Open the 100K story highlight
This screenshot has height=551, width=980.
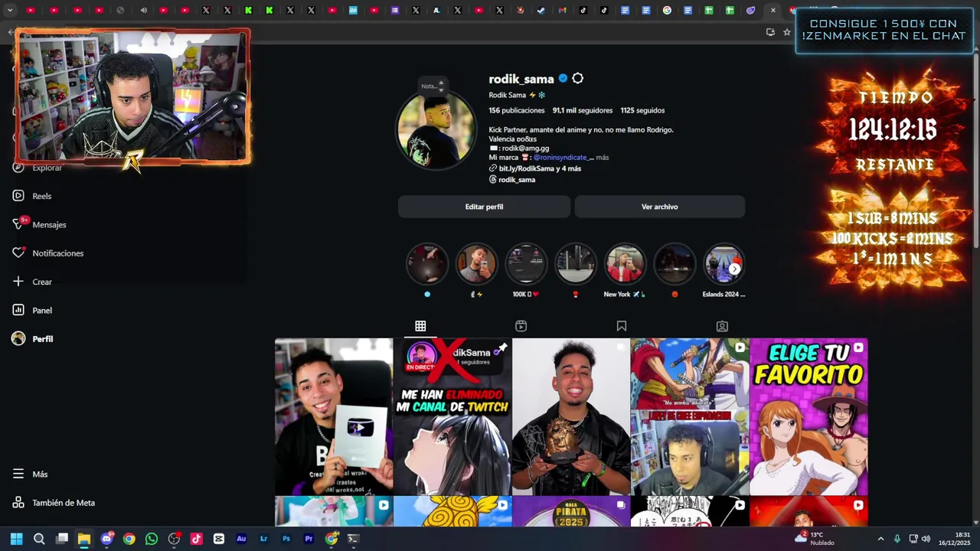pos(526,264)
